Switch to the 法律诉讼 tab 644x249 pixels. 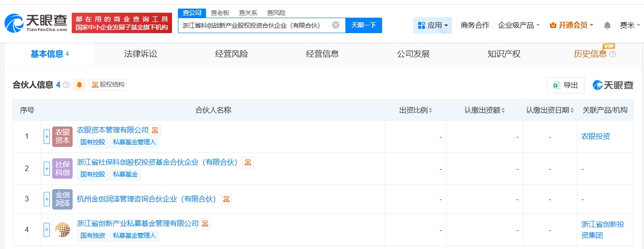(x=141, y=54)
